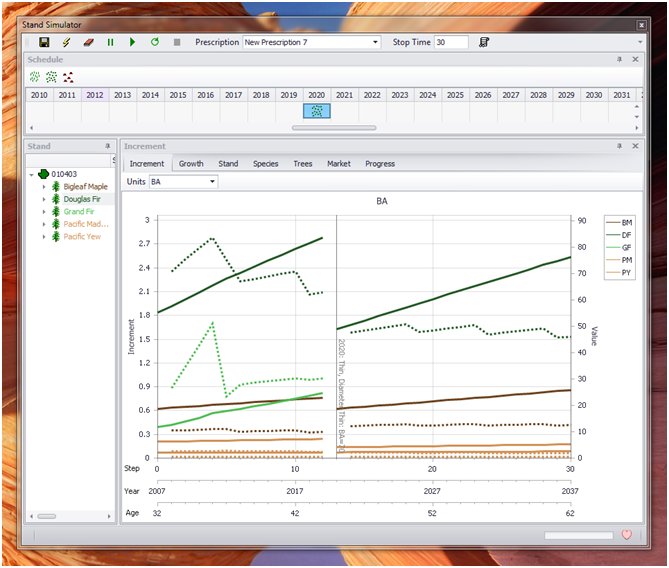Click the red scattered-dots schedule icon
Image resolution: width=669 pixels, height=568 pixels.
point(68,77)
